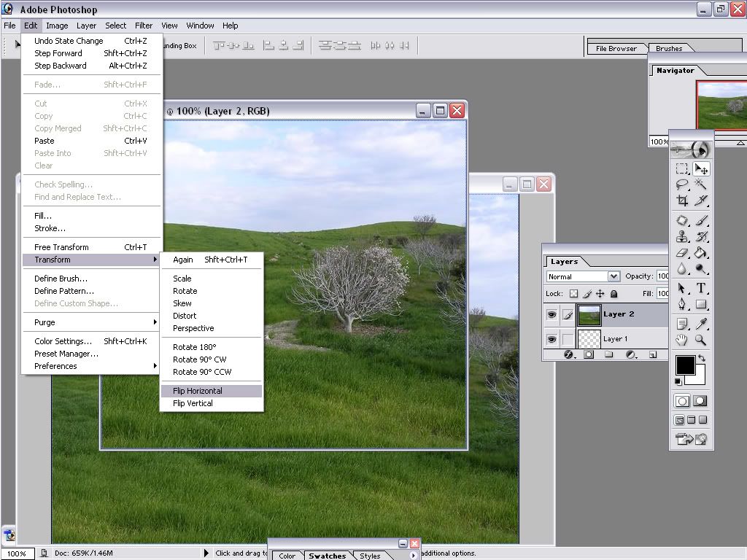This screenshot has width=747, height=560.
Task: Select the Path Selection arrow tool
Action: (x=682, y=289)
